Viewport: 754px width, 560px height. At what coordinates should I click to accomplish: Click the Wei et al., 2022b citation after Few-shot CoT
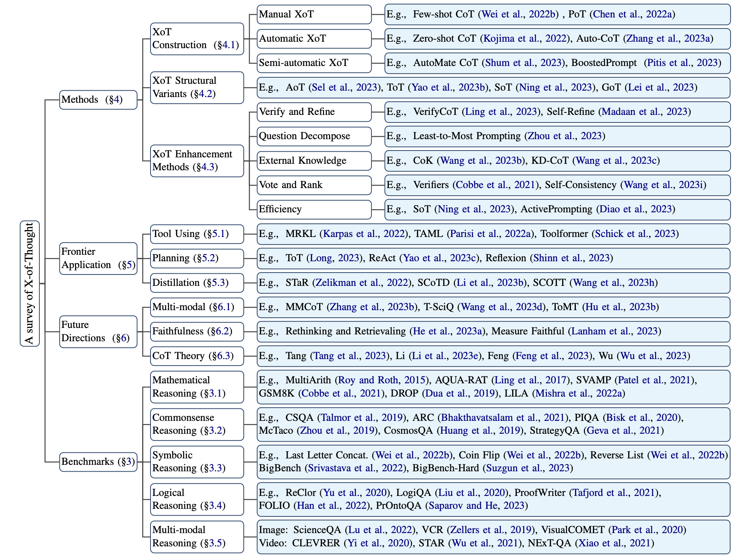518,14
